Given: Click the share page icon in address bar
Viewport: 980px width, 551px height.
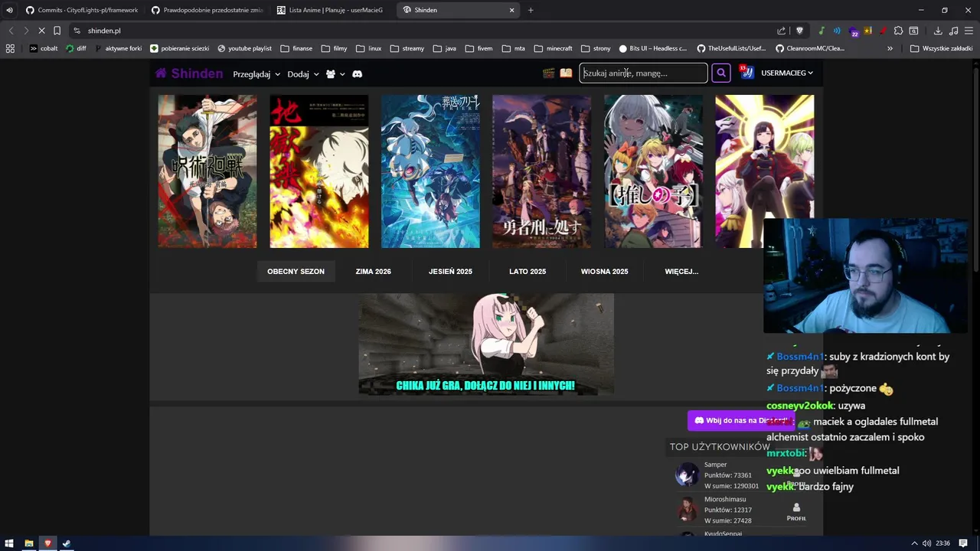Looking at the screenshot, I should tap(781, 31).
